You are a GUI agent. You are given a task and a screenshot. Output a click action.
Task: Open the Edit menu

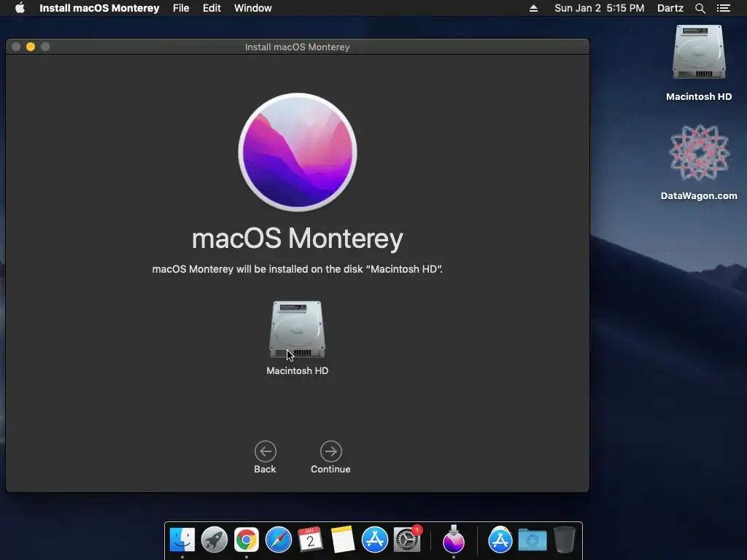(x=212, y=8)
